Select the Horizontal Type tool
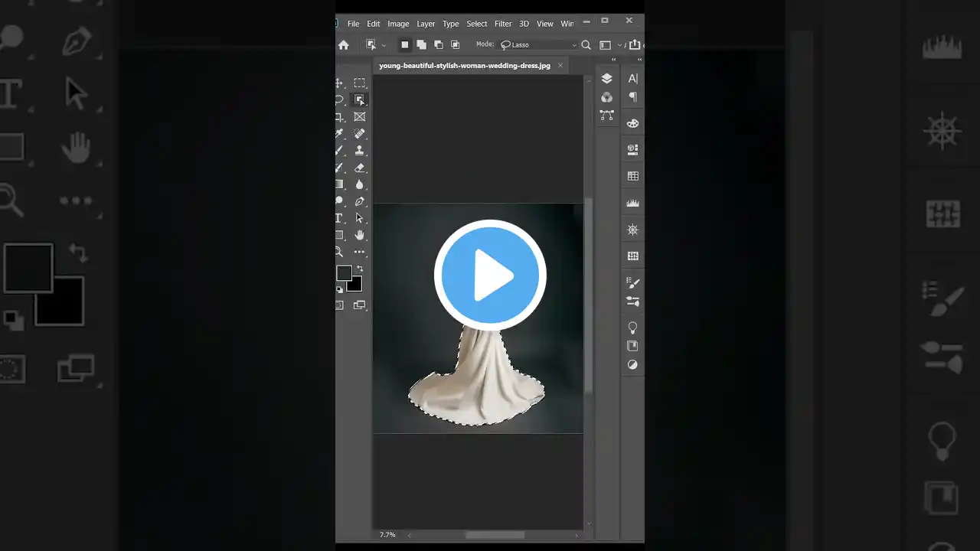The image size is (980, 551). tap(339, 217)
